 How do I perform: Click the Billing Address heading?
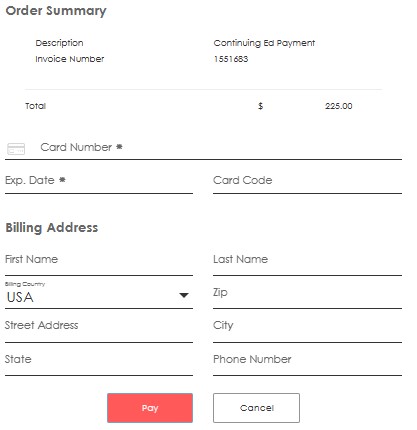pyautogui.click(x=52, y=228)
